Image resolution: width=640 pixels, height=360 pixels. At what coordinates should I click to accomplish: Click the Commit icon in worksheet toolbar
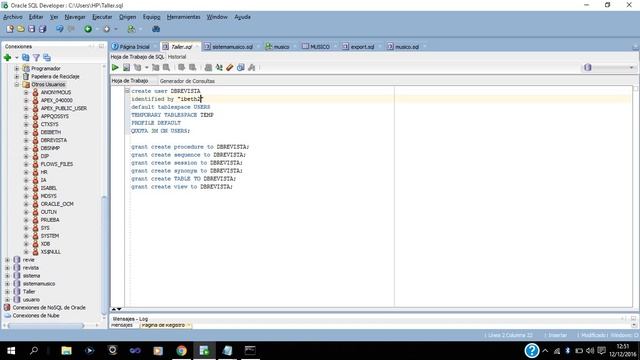click(181, 68)
